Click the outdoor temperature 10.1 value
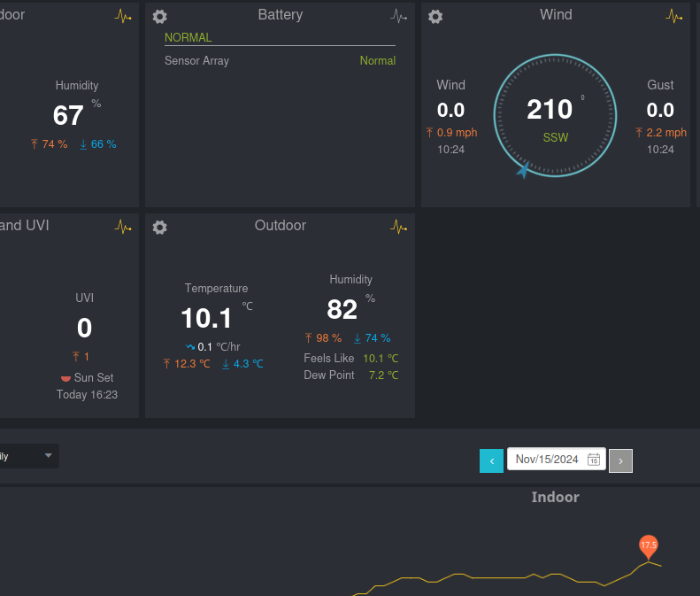Image resolution: width=700 pixels, height=596 pixels. pyautogui.click(x=206, y=318)
